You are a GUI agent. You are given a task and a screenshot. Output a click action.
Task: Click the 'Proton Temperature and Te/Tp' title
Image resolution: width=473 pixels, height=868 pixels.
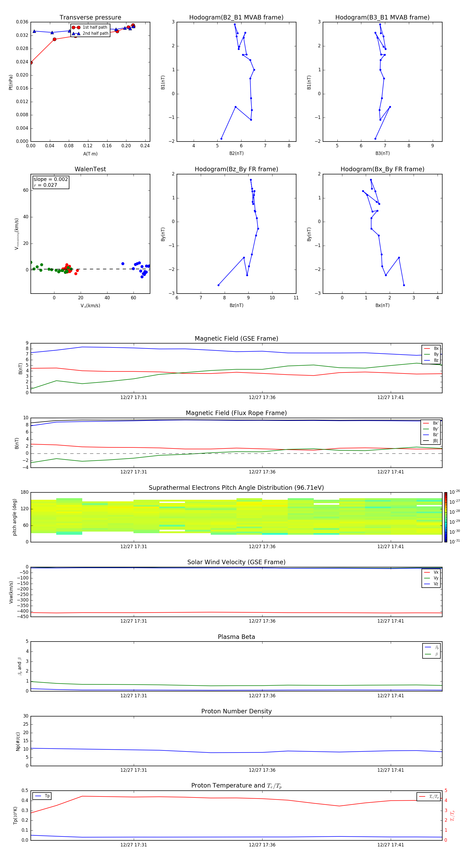click(x=236, y=786)
